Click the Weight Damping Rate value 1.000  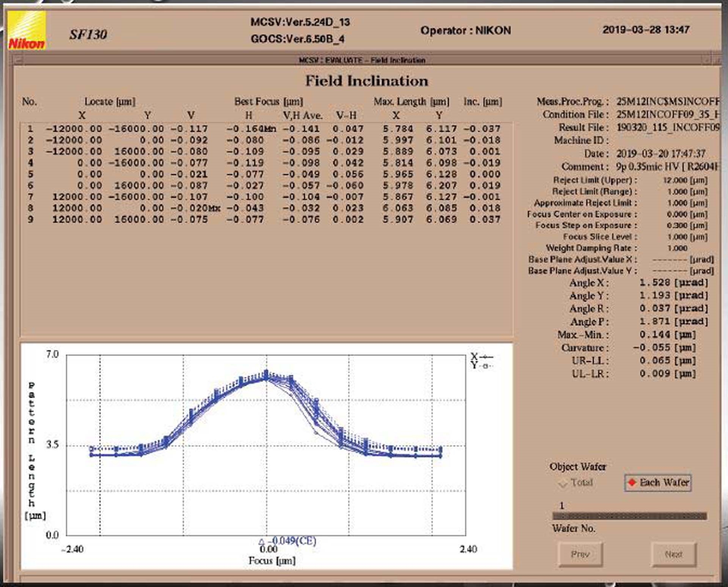(x=677, y=248)
